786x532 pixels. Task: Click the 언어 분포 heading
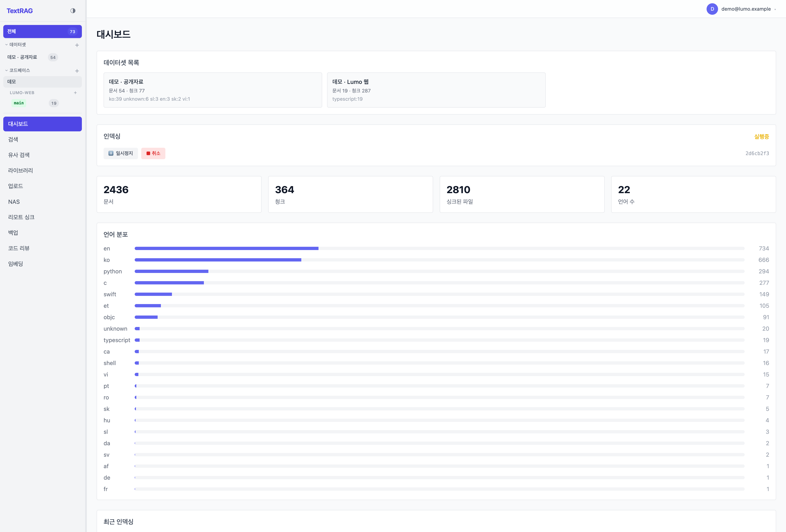[116, 234]
